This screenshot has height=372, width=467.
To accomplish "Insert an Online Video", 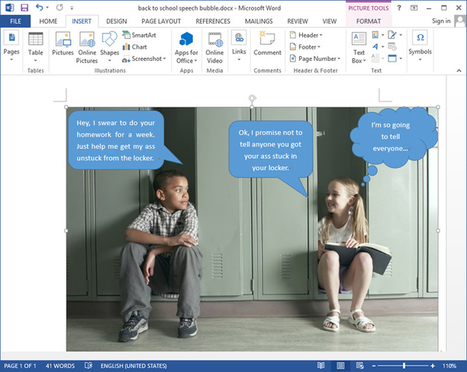I will [x=214, y=47].
